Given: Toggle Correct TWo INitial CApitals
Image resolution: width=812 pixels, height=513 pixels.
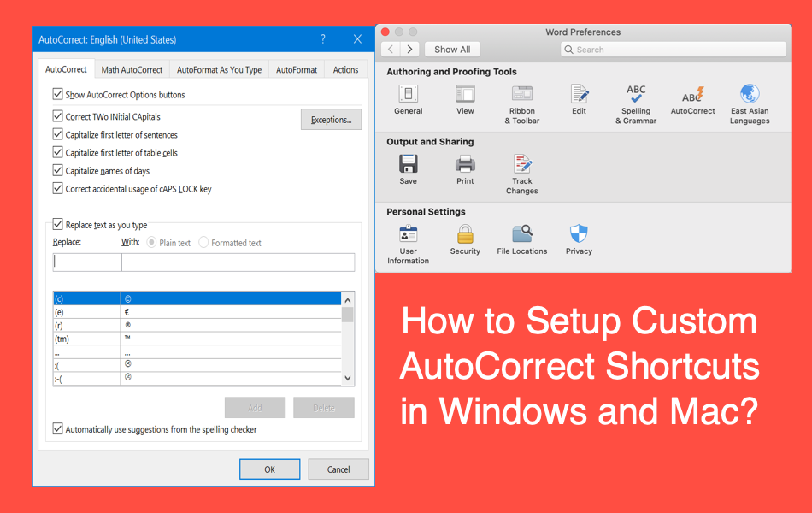Looking at the screenshot, I should point(57,116).
